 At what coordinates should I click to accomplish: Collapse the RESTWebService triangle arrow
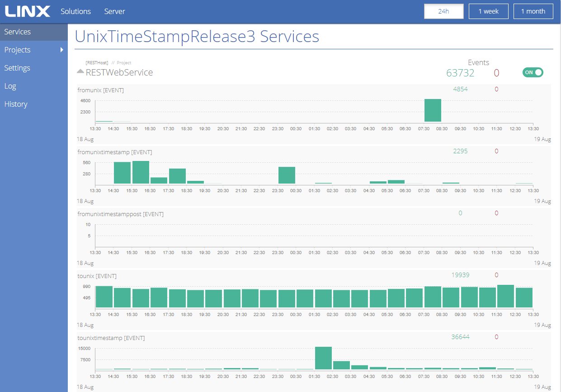click(x=80, y=71)
